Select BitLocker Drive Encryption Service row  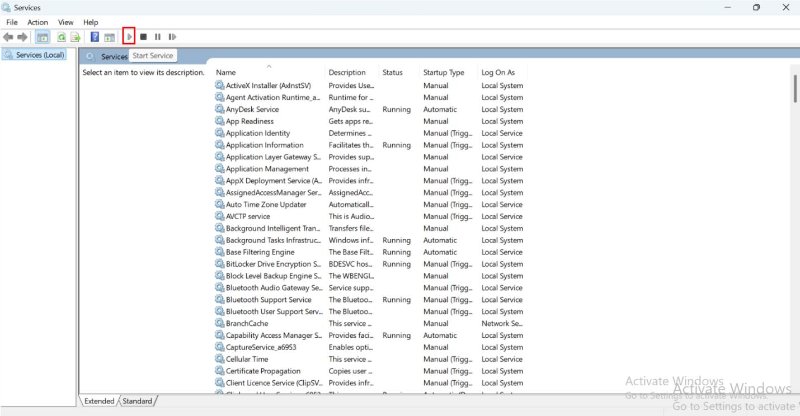tap(371, 264)
